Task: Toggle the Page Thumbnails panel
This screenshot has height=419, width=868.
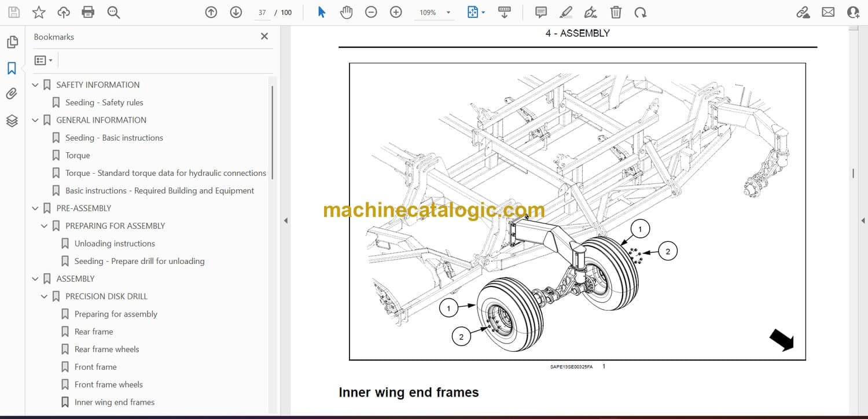Action: coord(12,42)
